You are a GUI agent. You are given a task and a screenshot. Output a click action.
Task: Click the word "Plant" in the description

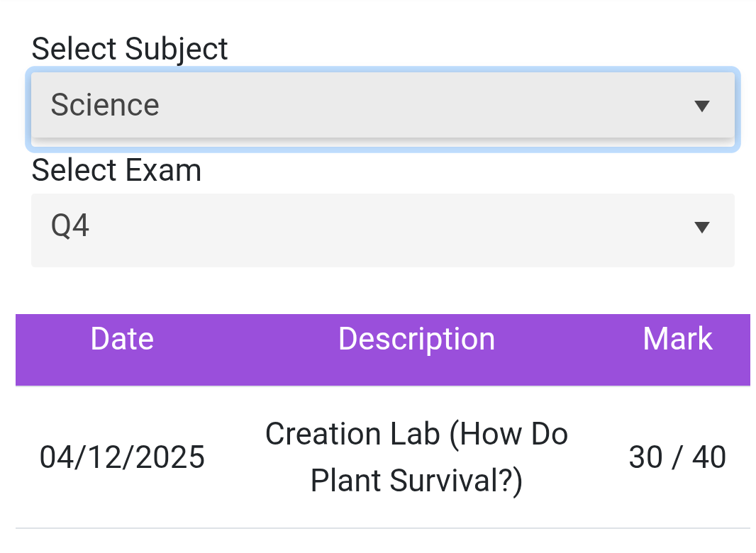347,481
